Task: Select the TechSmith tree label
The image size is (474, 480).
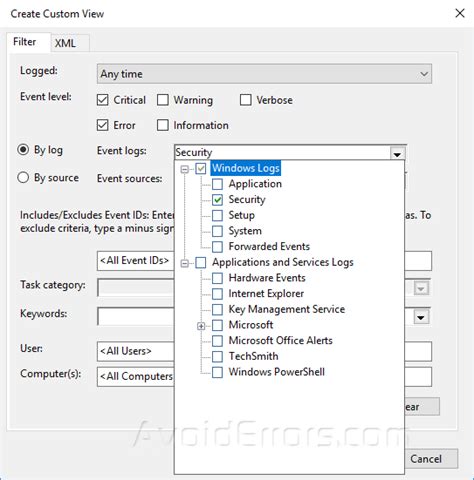Action: (x=253, y=356)
